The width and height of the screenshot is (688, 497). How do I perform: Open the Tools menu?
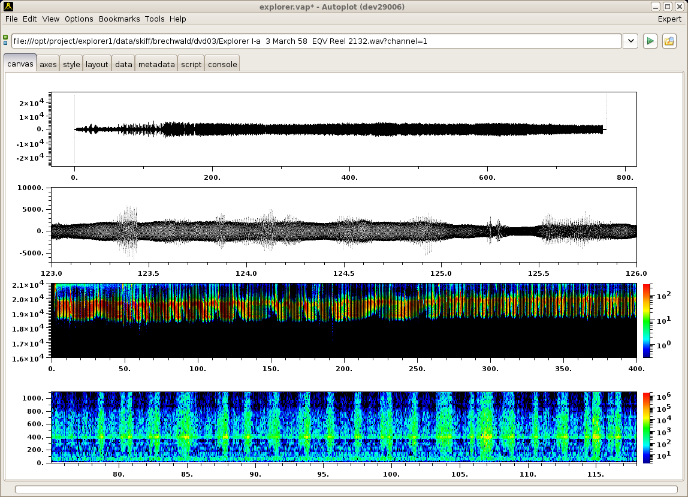tap(154, 19)
